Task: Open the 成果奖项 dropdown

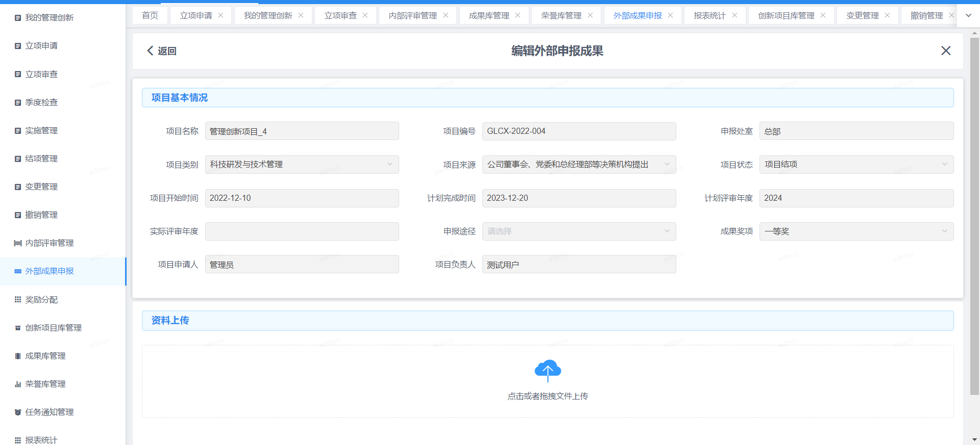Action: coord(856,231)
